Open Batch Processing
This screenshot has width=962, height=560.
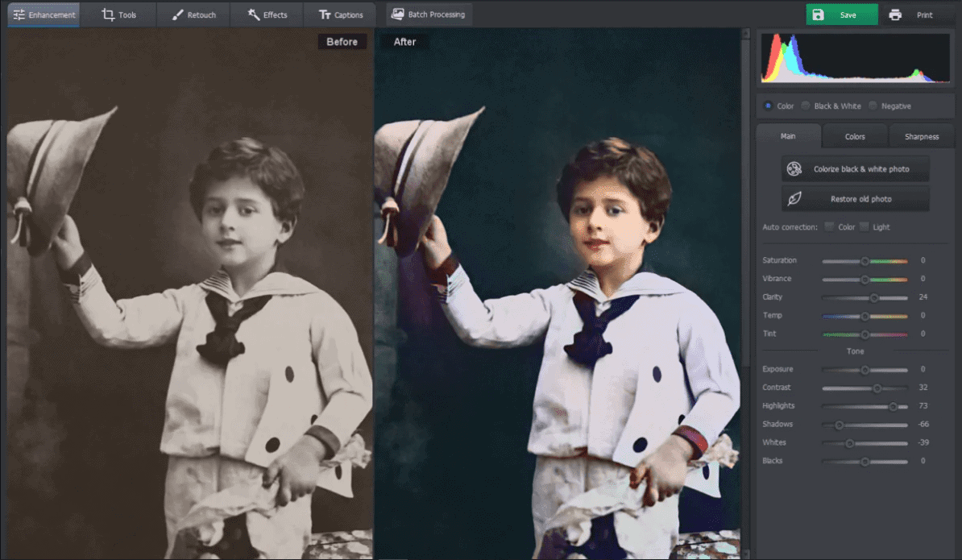429,15
